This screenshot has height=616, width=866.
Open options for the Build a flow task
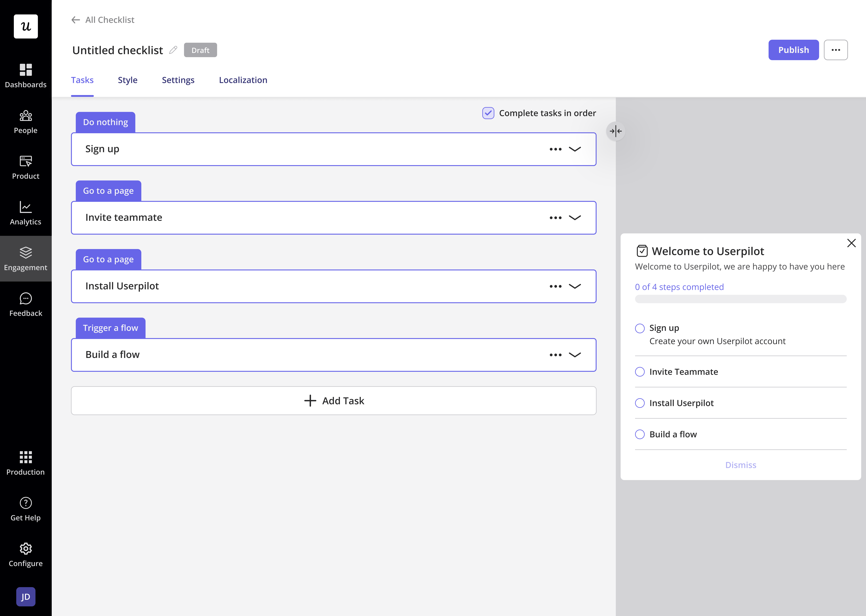(556, 355)
